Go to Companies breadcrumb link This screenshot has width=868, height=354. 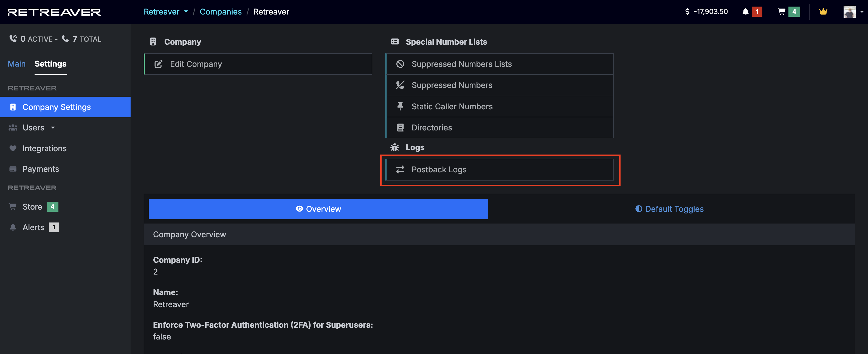click(220, 12)
